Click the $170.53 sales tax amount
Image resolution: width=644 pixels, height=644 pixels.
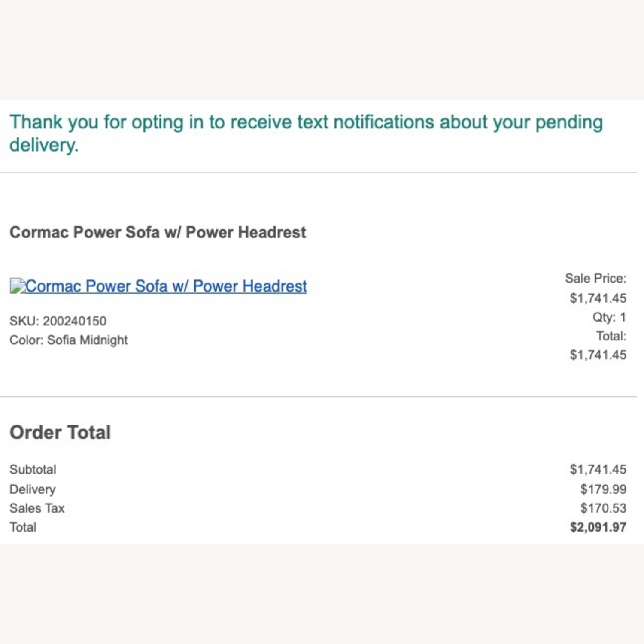tap(603, 508)
